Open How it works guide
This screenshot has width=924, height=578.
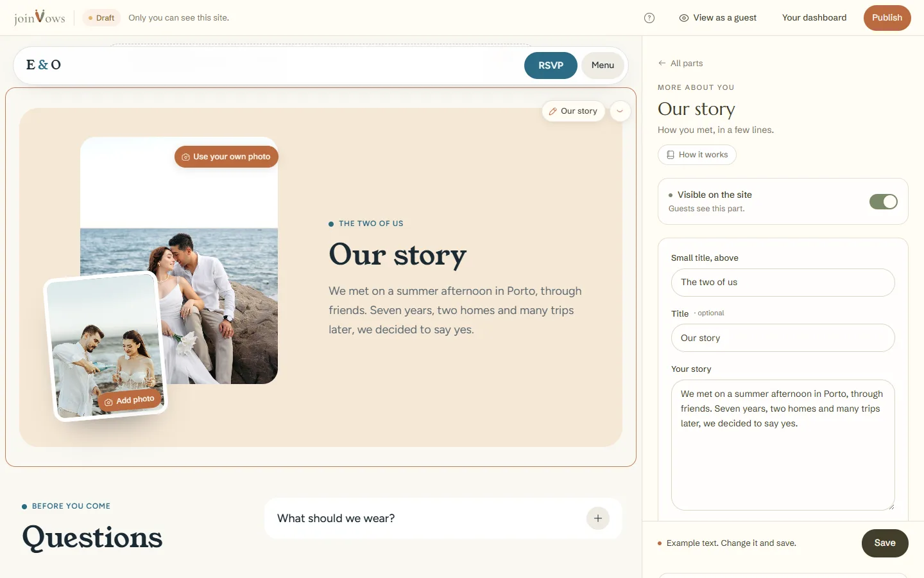click(x=697, y=155)
